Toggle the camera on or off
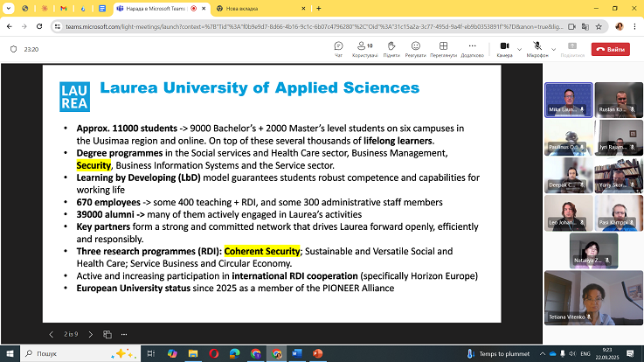Viewport: 644px width, 362px height. pyautogui.click(x=503, y=47)
